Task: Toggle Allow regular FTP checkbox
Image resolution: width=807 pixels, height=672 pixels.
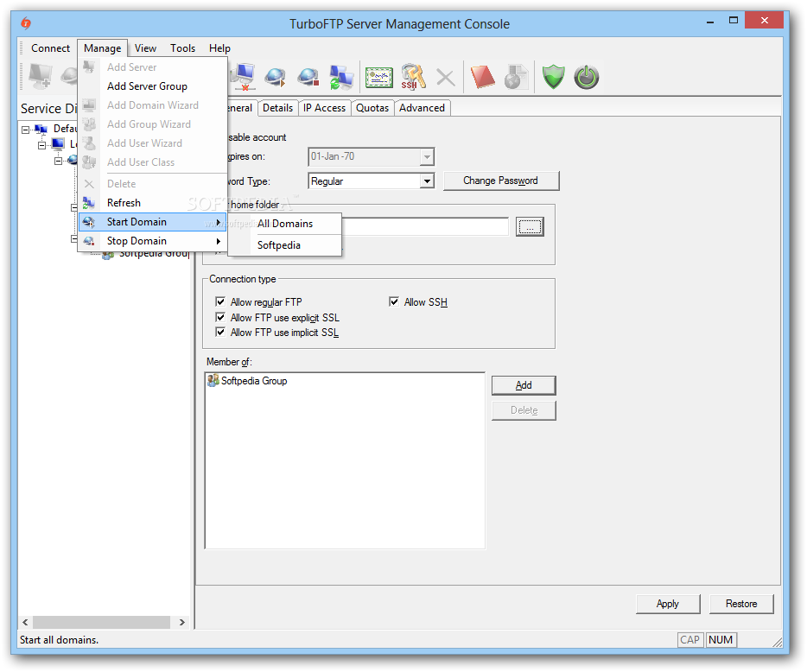Action: tap(220, 301)
